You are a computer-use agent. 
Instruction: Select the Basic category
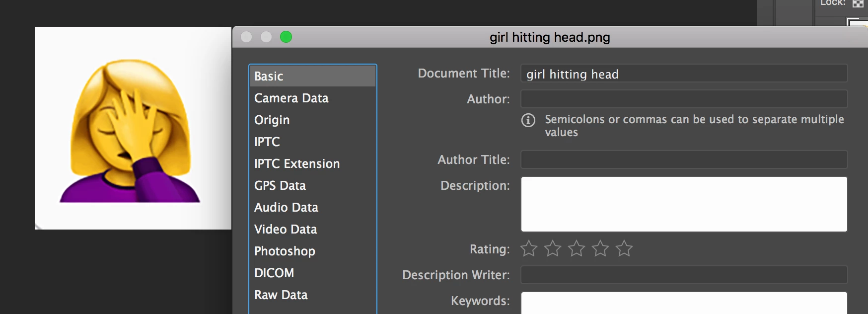tap(312, 76)
